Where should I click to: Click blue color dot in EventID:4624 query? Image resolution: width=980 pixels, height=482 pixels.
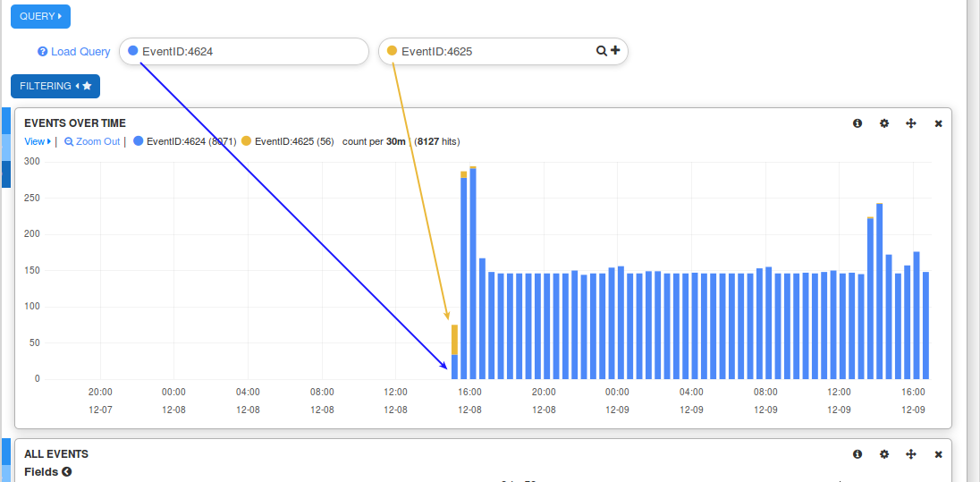click(x=133, y=51)
